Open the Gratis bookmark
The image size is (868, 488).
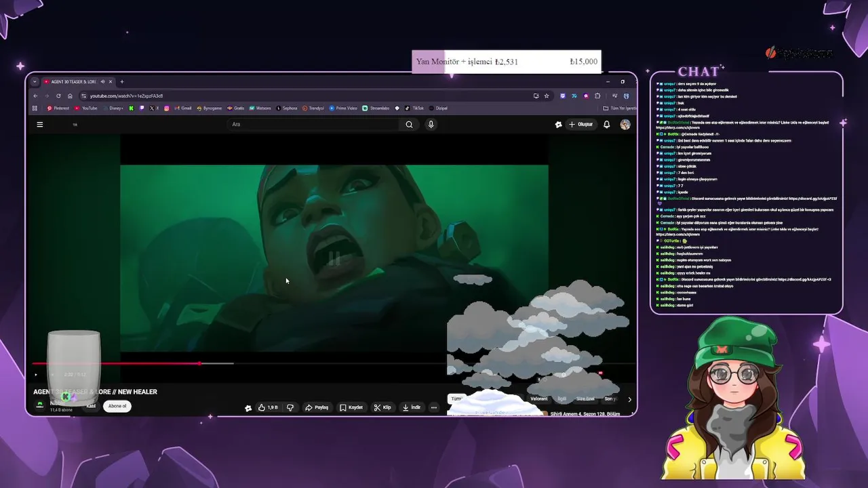pos(236,108)
